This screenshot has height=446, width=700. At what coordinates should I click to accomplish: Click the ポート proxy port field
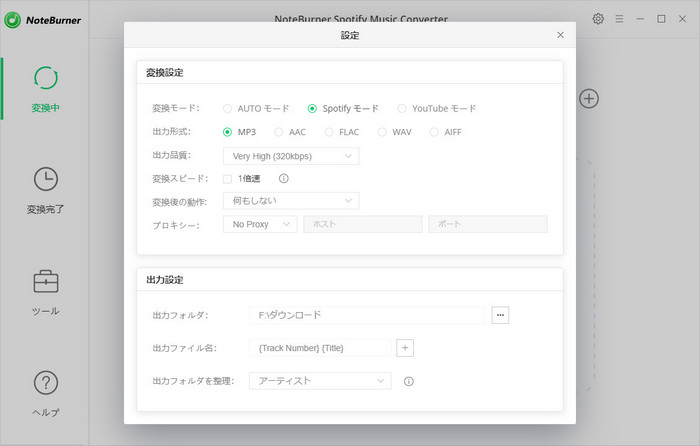488,224
